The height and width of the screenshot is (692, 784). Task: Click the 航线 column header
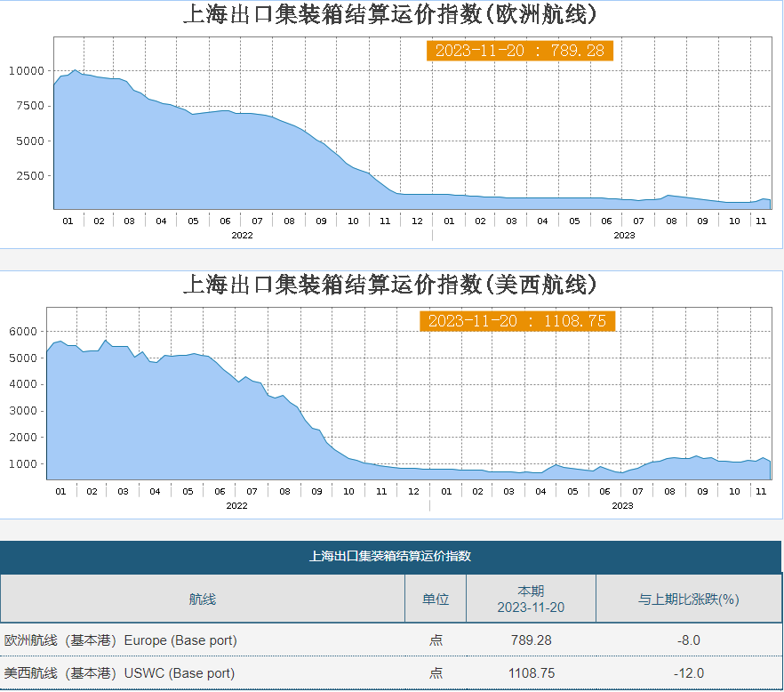203,599
